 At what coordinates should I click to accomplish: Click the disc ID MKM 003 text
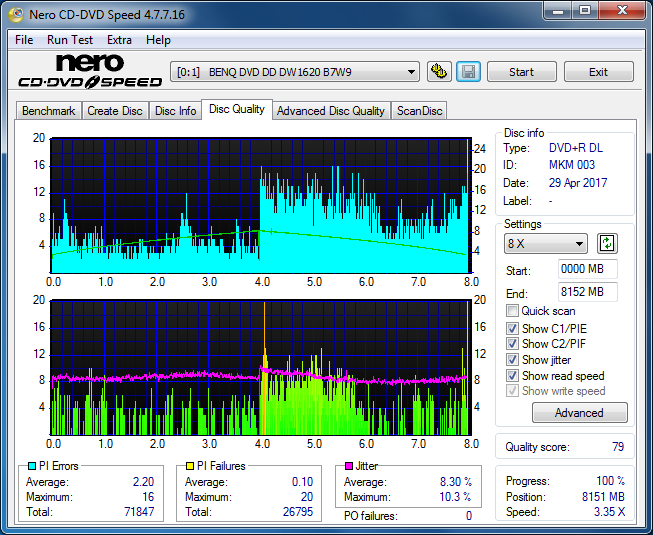click(572, 165)
